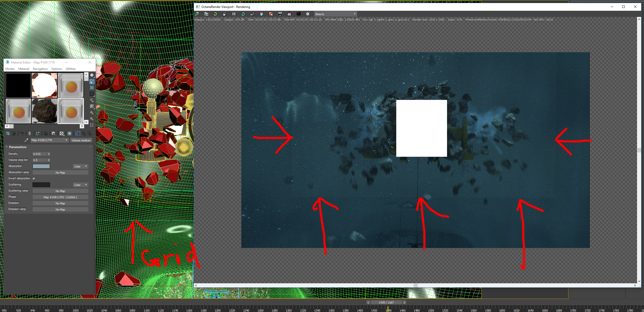The width and height of the screenshot is (644, 312).
Task: Open the Beauty render pass dropdown
Action: 335,14
